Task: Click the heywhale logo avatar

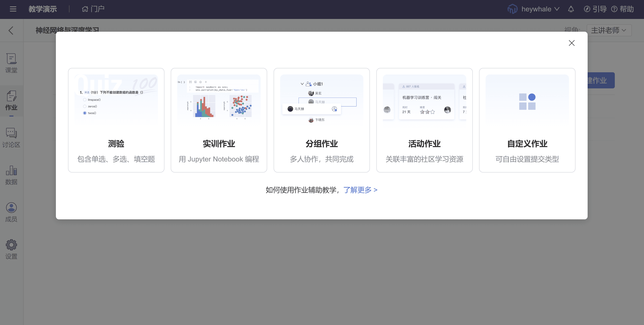Action: pyautogui.click(x=512, y=9)
